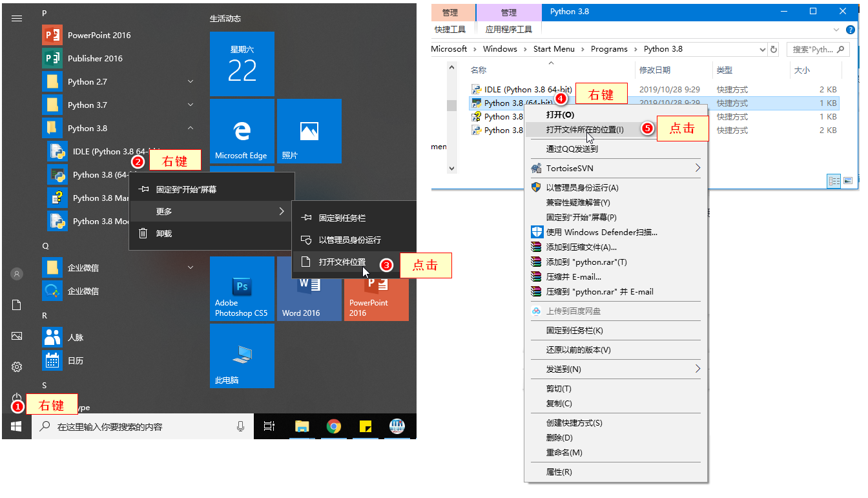868x498 pixels.
Task: Click the microphone icon in taskbar search
Action: pos(240,426)
